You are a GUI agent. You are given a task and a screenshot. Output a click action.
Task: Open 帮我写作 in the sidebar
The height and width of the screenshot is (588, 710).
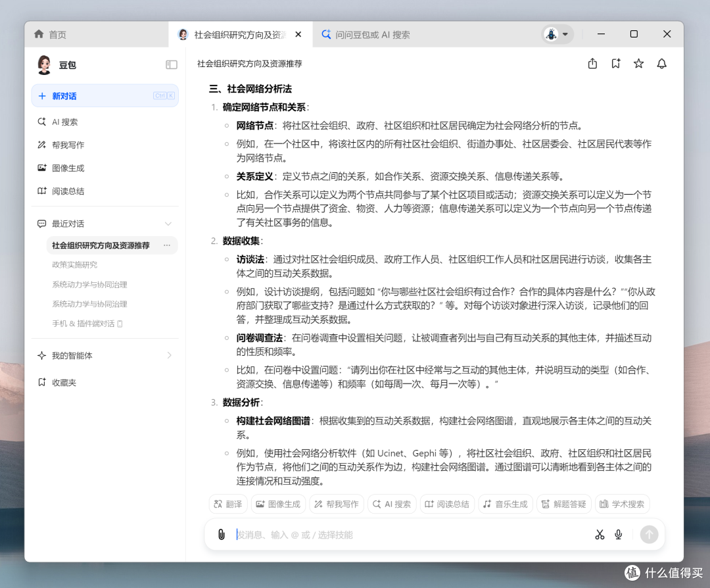tap(105, 145)
